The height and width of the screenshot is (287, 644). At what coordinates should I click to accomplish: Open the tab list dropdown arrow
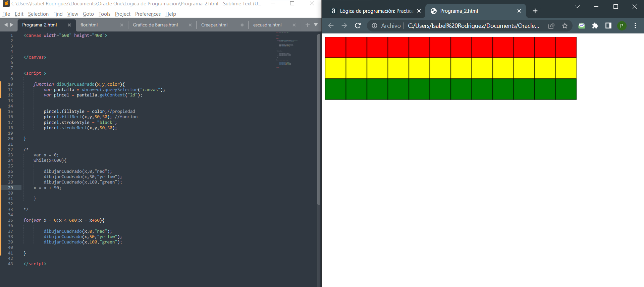click(316, 25)
